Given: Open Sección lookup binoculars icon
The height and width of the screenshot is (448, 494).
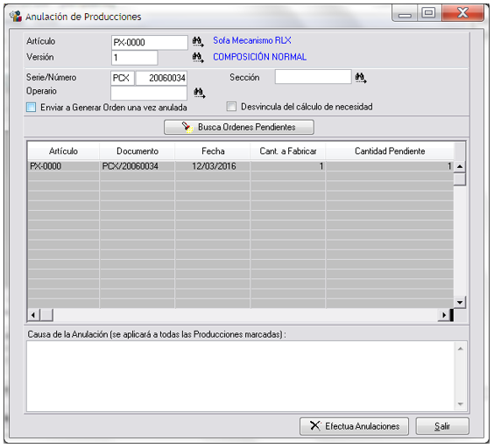Looking at the screenshot, I should point(361,78).
